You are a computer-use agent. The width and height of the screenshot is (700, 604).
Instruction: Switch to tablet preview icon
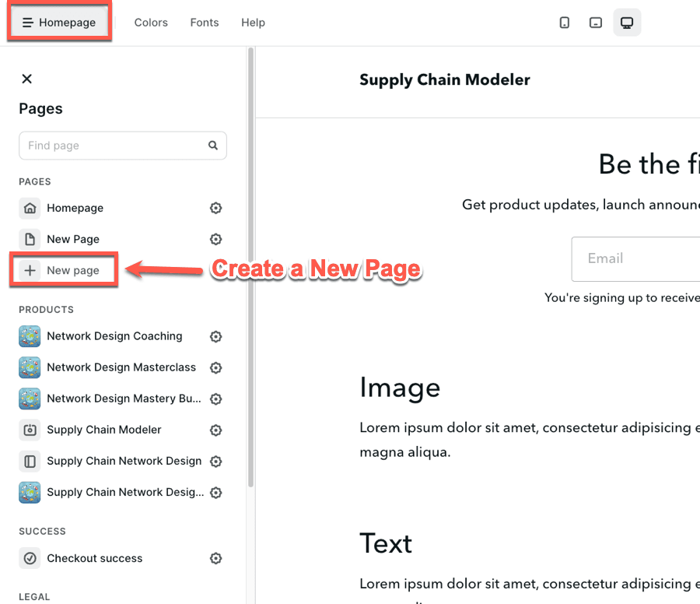[x=596, y=23]
